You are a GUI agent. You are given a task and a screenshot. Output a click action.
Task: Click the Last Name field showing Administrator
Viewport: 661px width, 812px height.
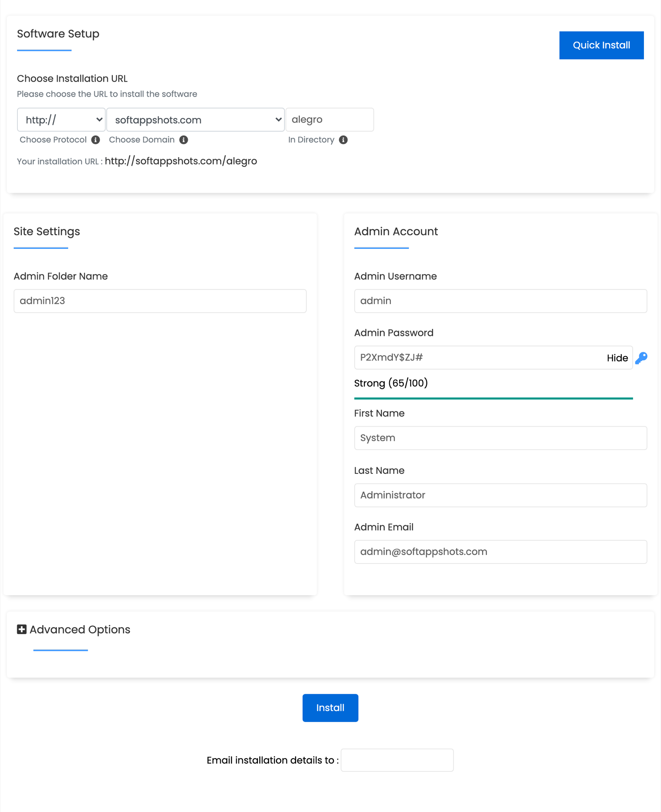tap(500, 495)
